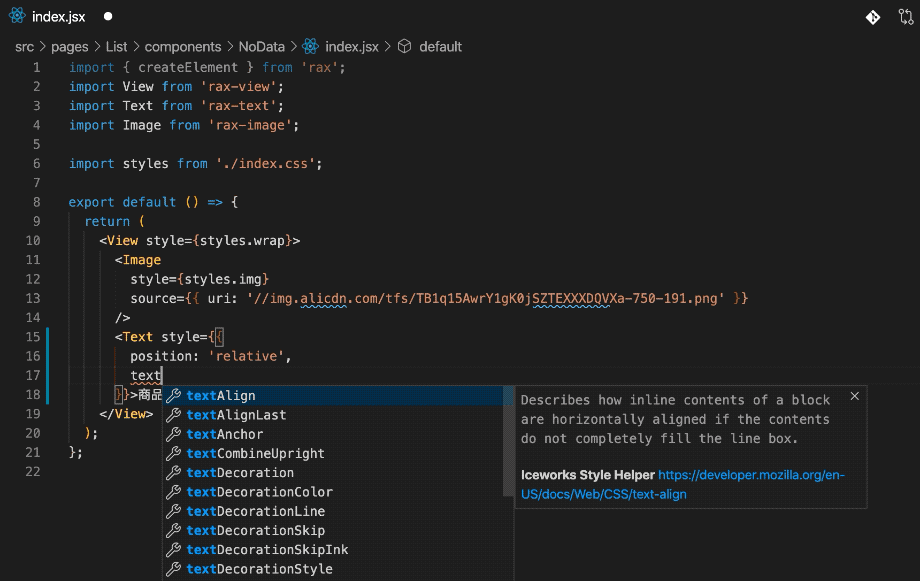Click createElement in the first import
This screenshot has height=581, width=920.
188,67
